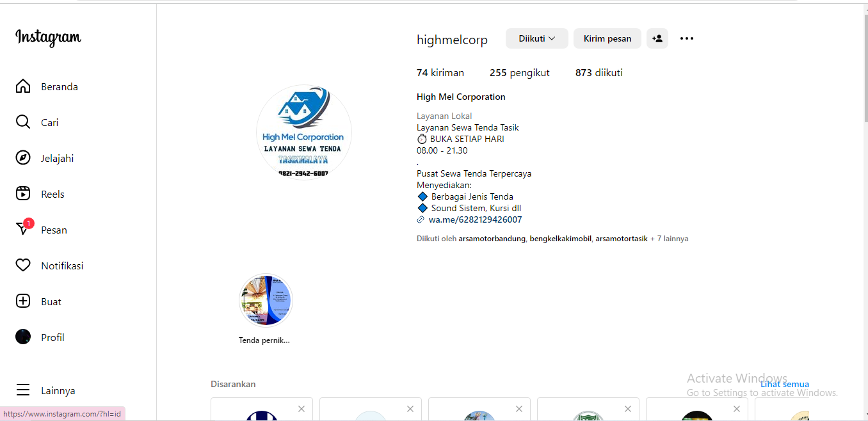Open the wa.me/6282129426007 link
The height and width of the screenshot is (421, 868).
(475, 219)
